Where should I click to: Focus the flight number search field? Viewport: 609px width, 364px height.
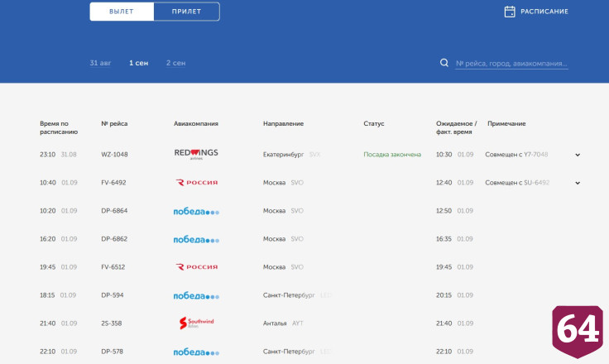[x=511, y=64]
